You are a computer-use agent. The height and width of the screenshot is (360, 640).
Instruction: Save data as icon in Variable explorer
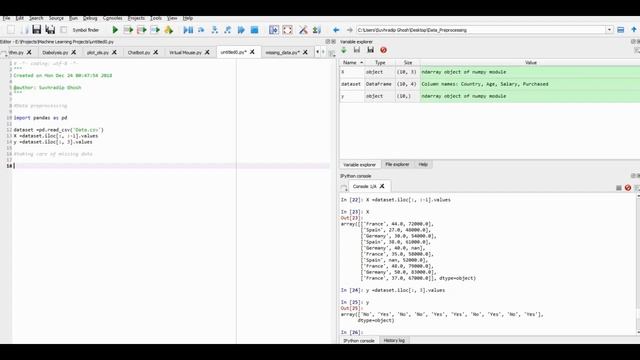click(370, 50)
